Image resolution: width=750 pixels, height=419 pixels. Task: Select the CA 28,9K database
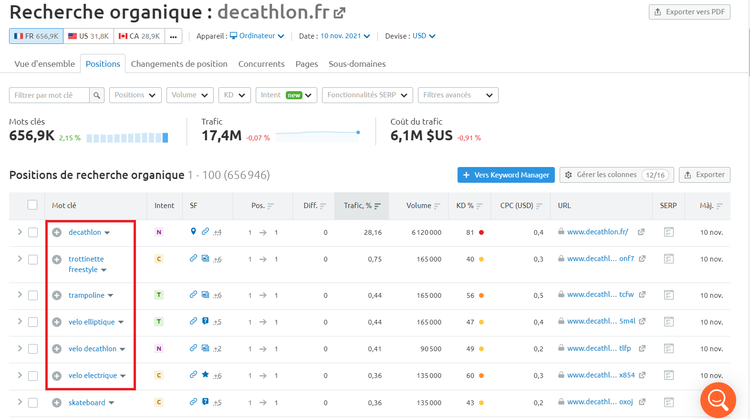click(x=139, y=36)
